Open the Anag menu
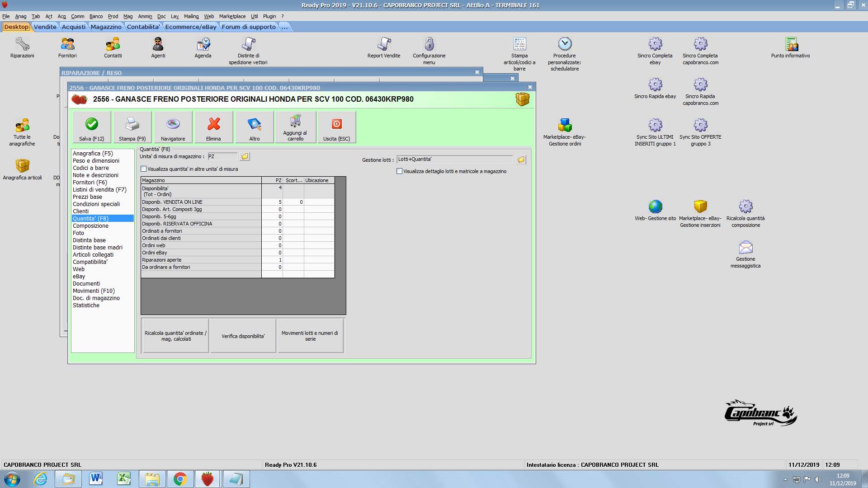This screenshot has height=488, width=868. 21,16
